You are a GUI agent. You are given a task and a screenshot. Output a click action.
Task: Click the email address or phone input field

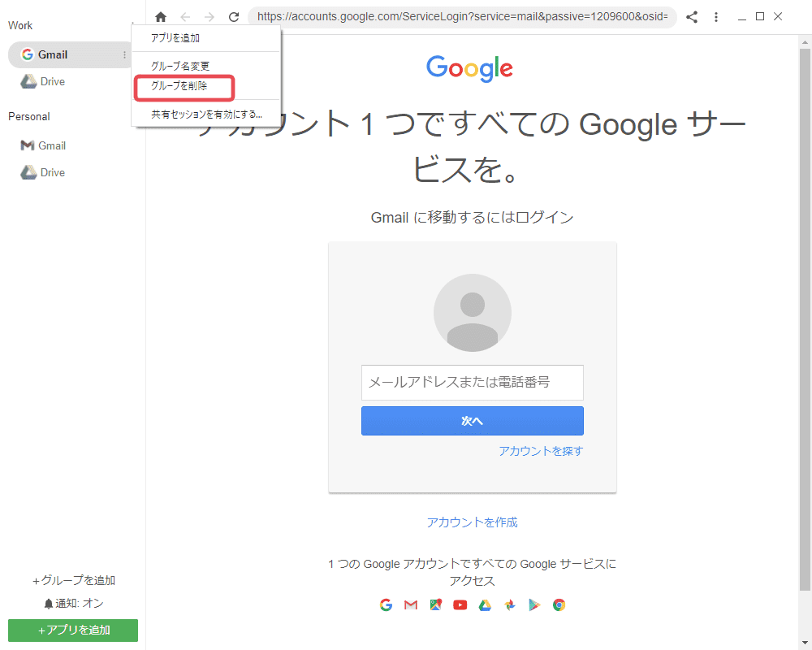coord(472,382)
